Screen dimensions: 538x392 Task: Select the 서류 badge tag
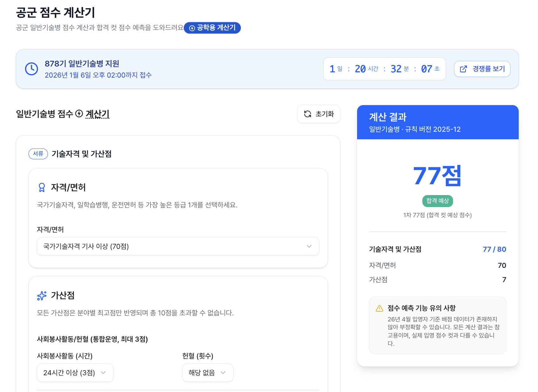point(38,154)
